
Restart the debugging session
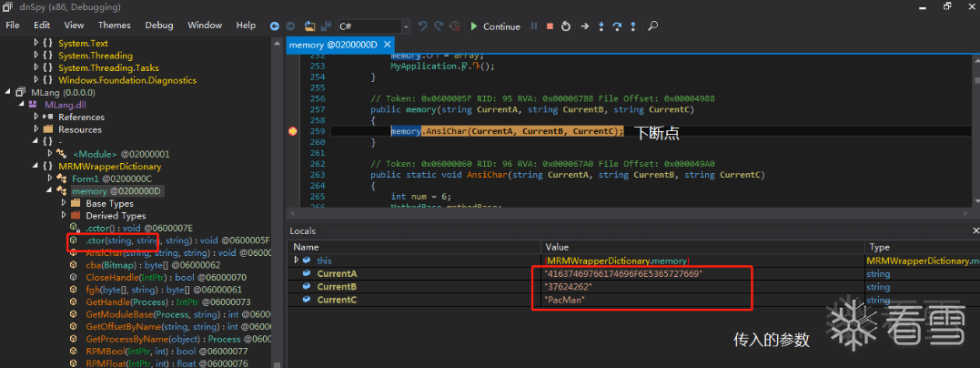(566, 26)
